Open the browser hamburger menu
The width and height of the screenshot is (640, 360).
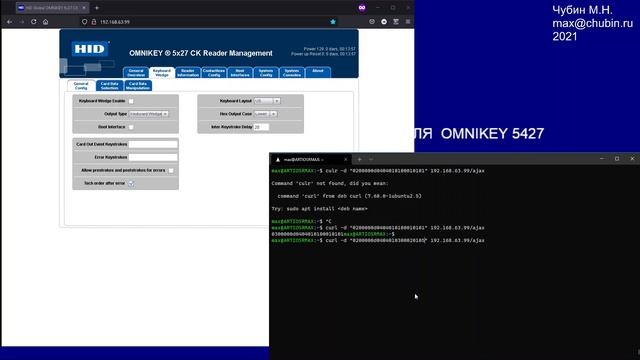[408, 22]
